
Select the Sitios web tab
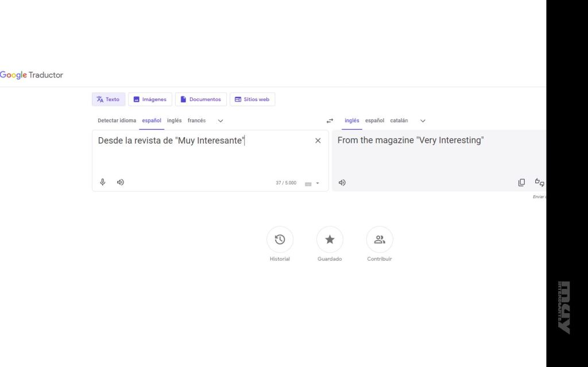point(252,99)
